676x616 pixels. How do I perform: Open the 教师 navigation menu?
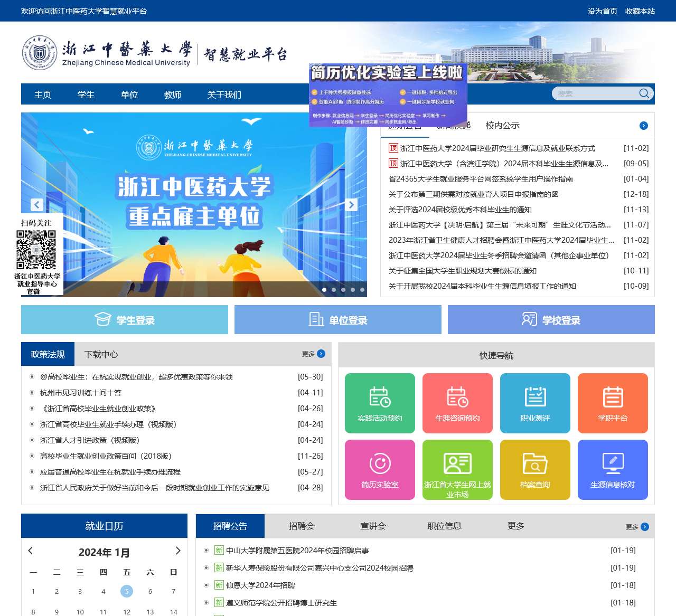(x=173, y=94)
